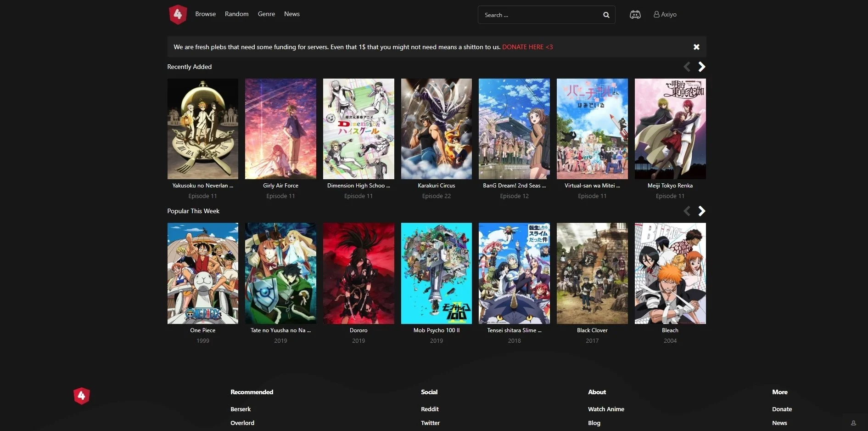868x431 pixels.
Task: Dismiss the donation banner with X
Action: point(696,47)
